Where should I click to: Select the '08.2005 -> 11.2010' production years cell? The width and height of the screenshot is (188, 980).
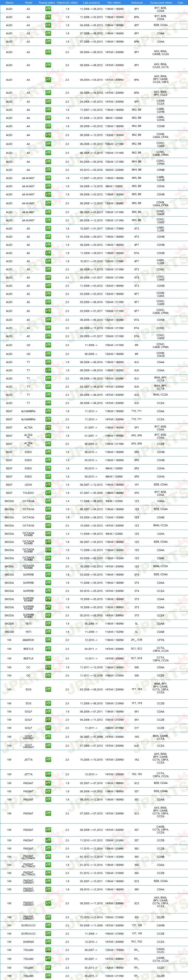[91, 904]
